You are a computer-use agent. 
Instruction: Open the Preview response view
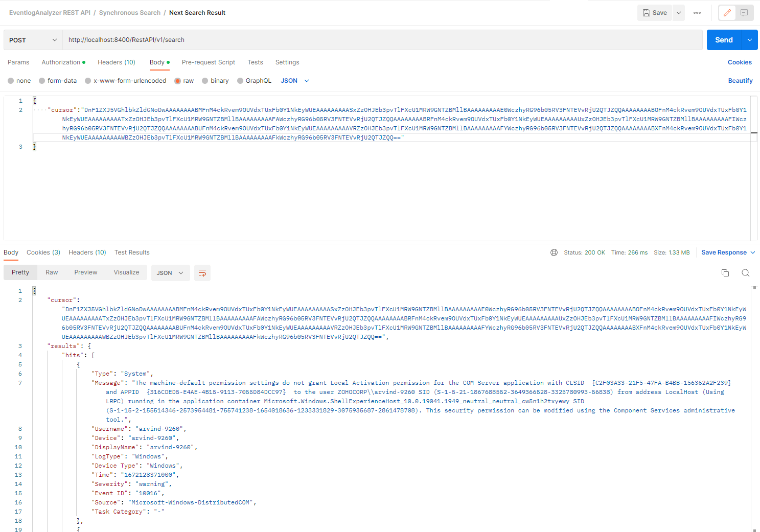tap(85, 272)
